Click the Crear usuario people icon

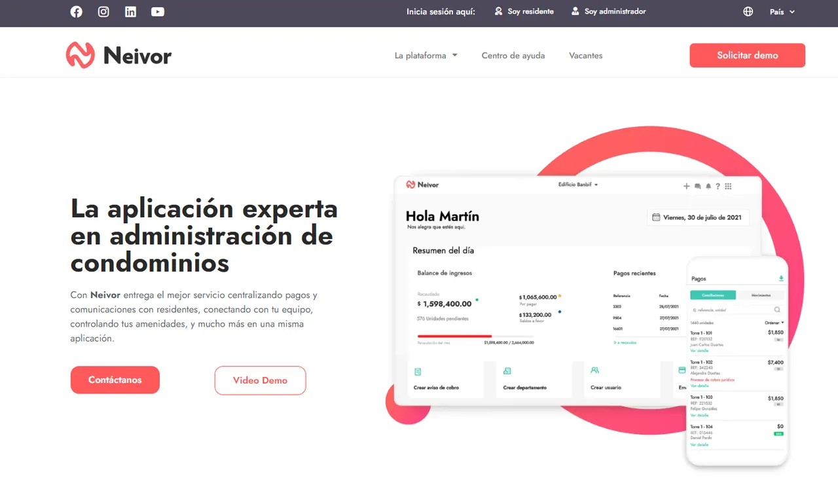pos(594,370)
